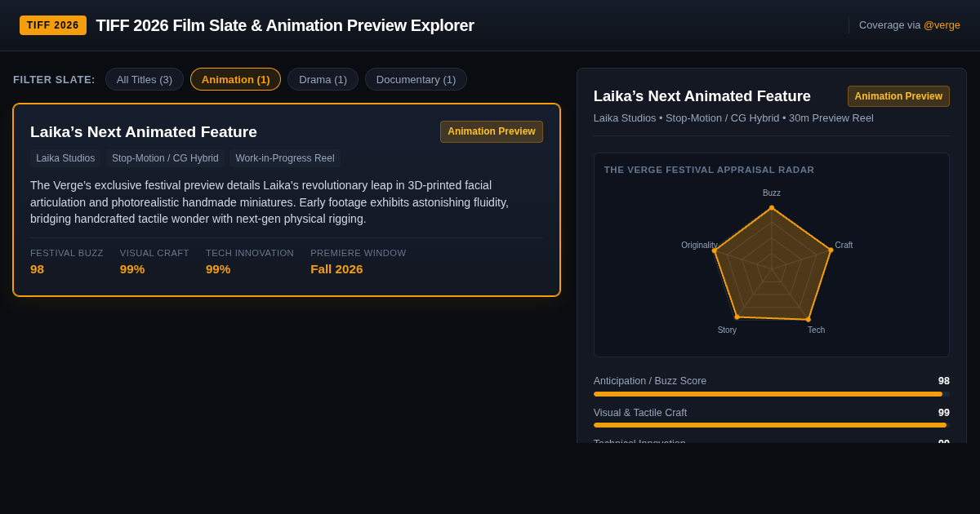Open the Laika's Next Animated Feature card title
980x514 pixels.
[x=144, y=132]
